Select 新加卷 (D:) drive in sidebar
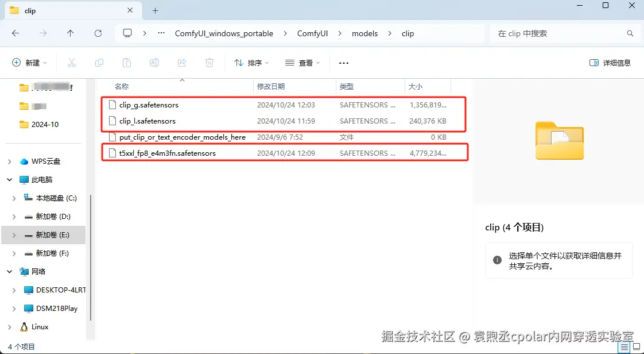 tap(53, 217)
